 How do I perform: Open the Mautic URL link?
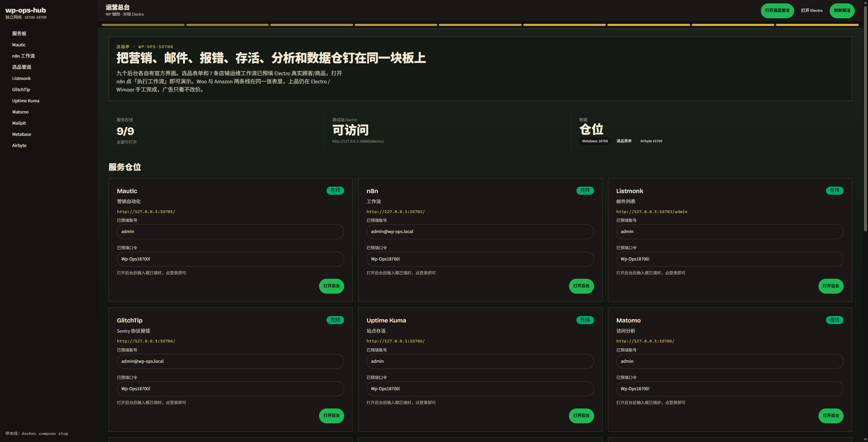click(146, 212)
